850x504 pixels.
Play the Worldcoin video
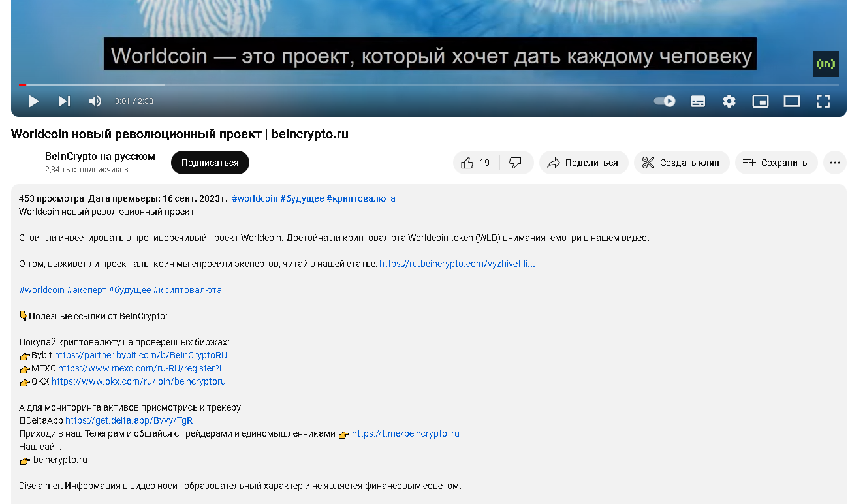click(34, 101)
